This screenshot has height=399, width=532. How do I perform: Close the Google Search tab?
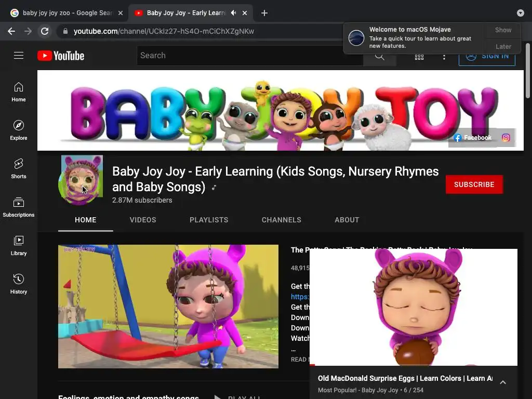click(x=121, y=13)
